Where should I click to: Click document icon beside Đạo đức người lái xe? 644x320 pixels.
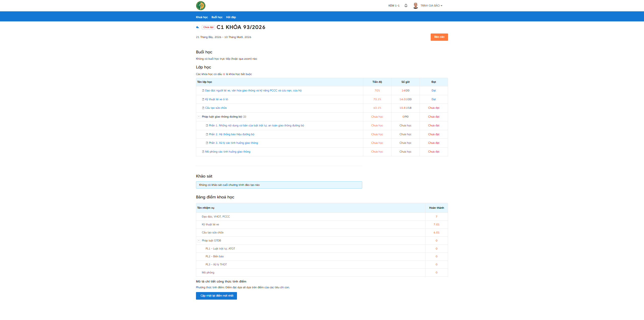(x=203, y=91)
